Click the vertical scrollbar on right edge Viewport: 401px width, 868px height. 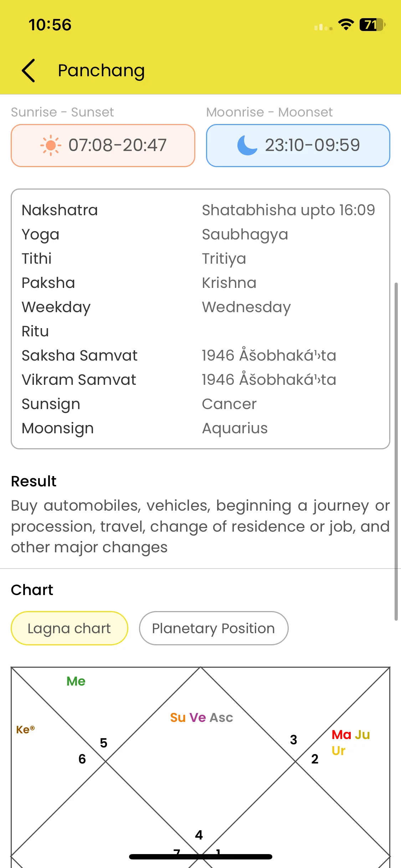[396, 452]
